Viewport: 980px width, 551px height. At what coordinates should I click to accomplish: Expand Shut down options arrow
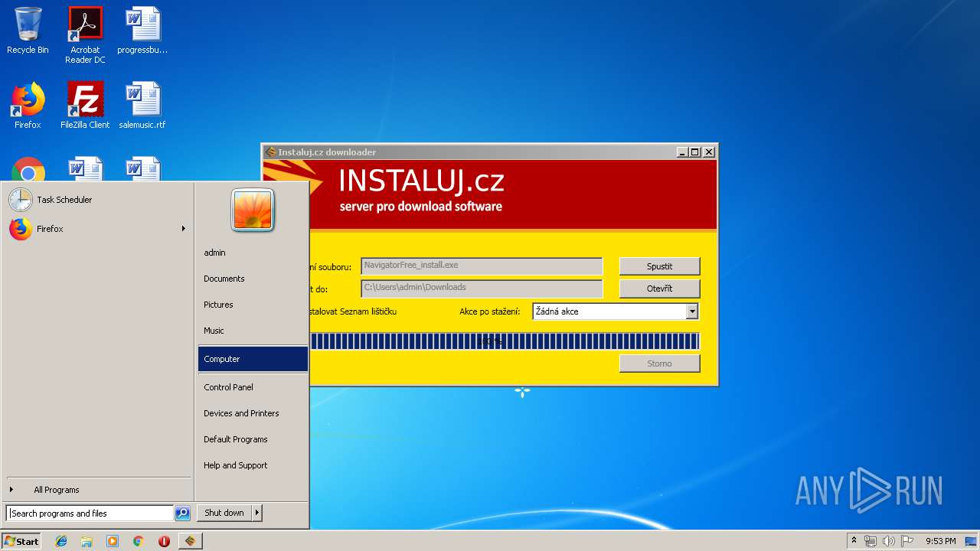coord(257,513)
